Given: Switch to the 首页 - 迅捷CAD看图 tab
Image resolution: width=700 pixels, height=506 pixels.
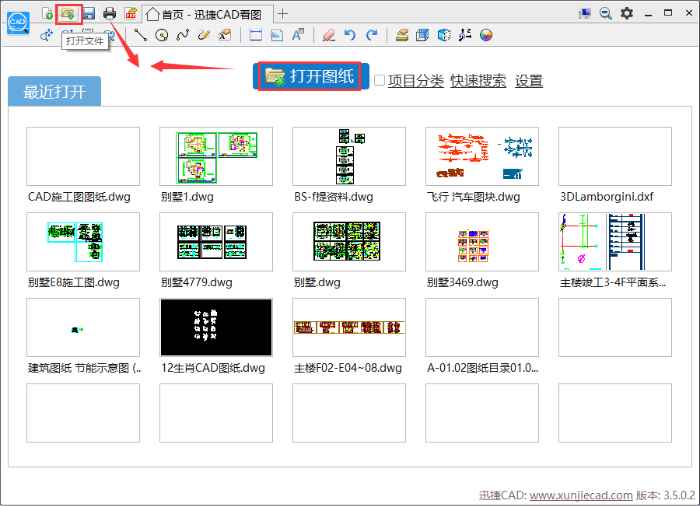Looking at the screenshot, I should pyautogui.click(x=205, y=13).
